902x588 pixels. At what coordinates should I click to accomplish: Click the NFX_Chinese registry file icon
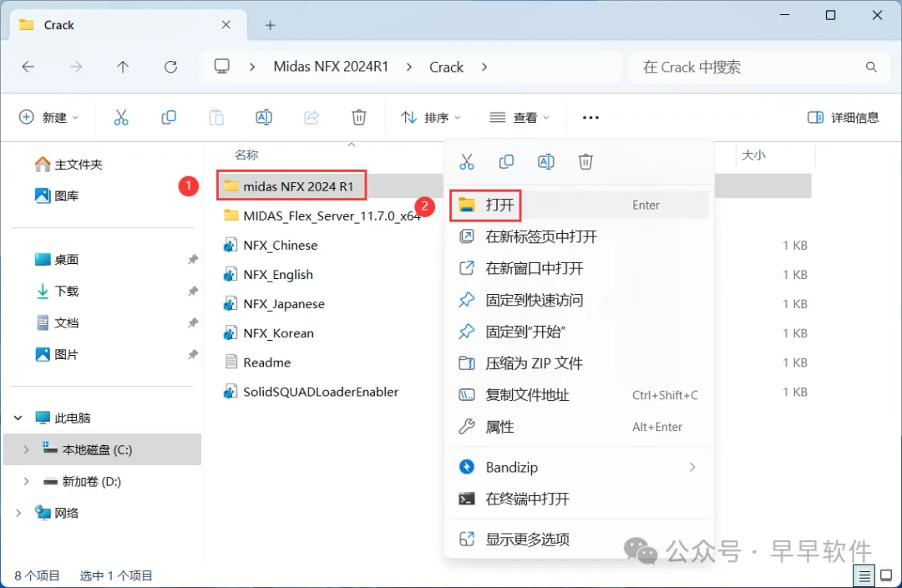pyautogui.click(x=231, y=245)
